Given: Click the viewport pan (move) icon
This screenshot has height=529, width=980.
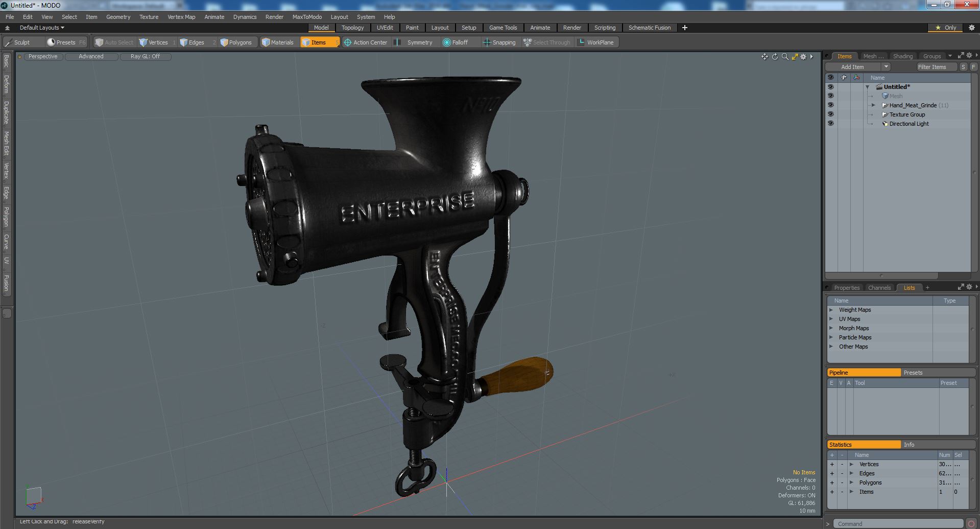Looking at the screenshot, I should (x=764, y=57).
